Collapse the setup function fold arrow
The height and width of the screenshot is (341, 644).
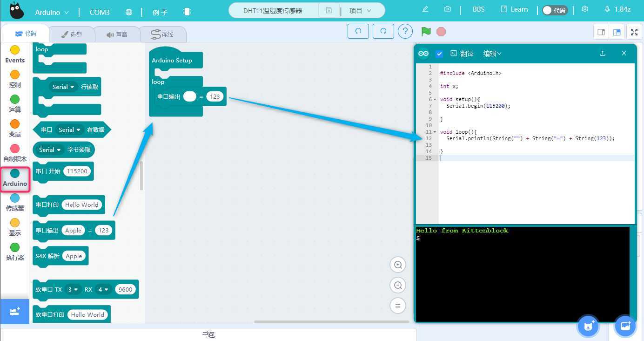pos(435,99)
